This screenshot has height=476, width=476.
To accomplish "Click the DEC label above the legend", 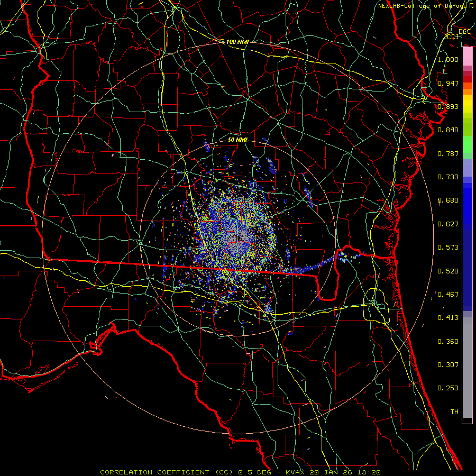I will click(464, 32).
